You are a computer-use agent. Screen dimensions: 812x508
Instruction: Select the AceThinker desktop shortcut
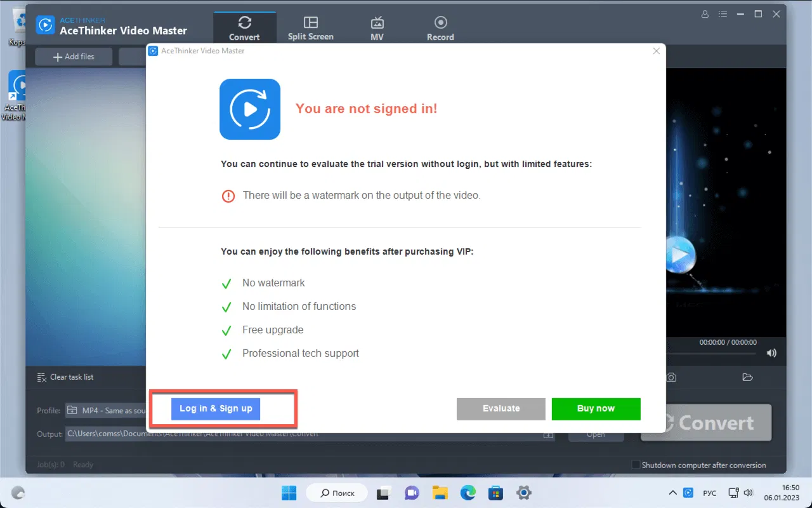pyautogui.click(x=16, y=95)
